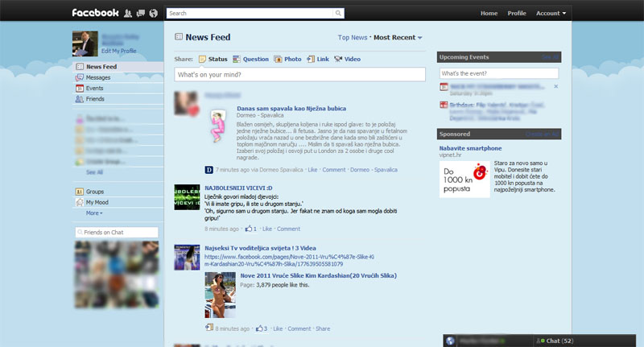Open the Account dropdown menu
Image resolution: width=644 pixels, height=347 pixels.
tap(551, 13)
